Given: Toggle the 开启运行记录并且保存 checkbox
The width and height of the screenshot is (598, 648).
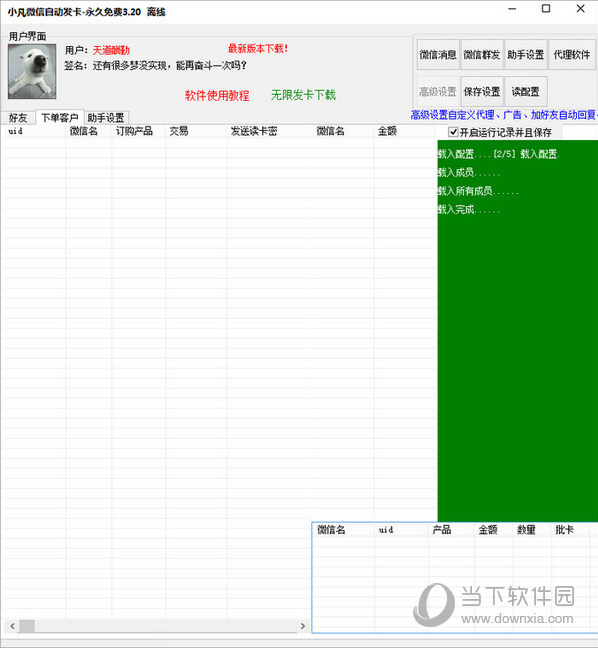Looking at the screenshot, I should (453, 132).
